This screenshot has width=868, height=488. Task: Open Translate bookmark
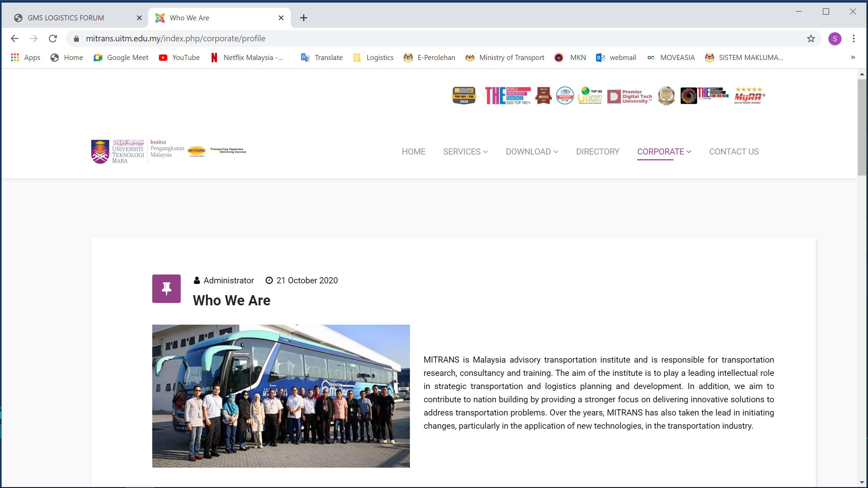322,58
